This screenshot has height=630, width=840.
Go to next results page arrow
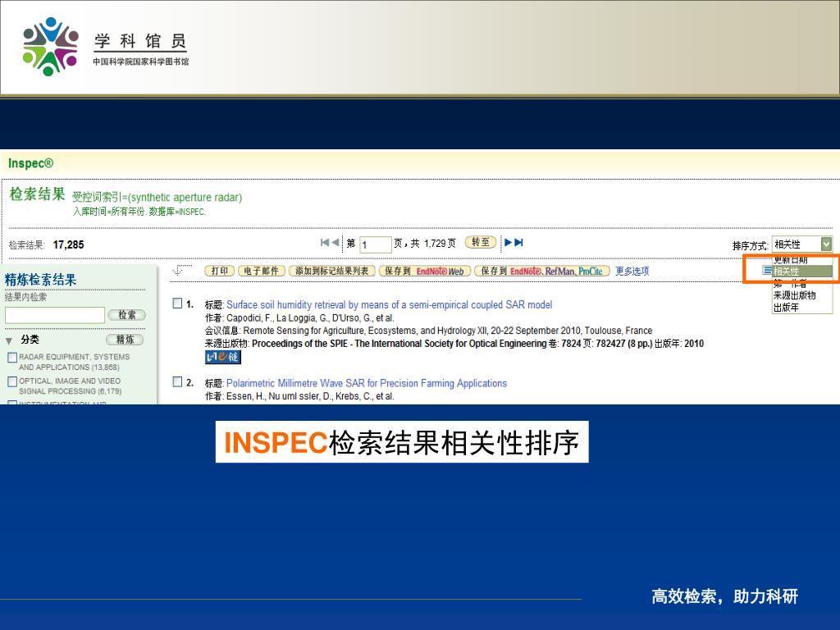[x=509, y=243]
